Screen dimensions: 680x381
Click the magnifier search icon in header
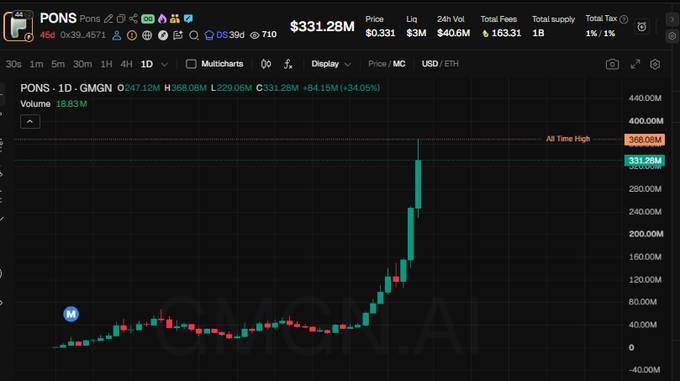194,35
